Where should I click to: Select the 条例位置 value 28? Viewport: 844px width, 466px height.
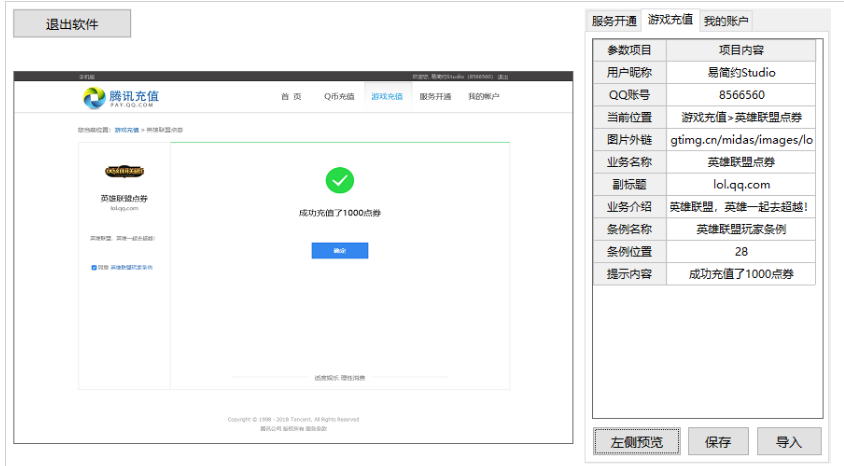(x=741, y=251)
